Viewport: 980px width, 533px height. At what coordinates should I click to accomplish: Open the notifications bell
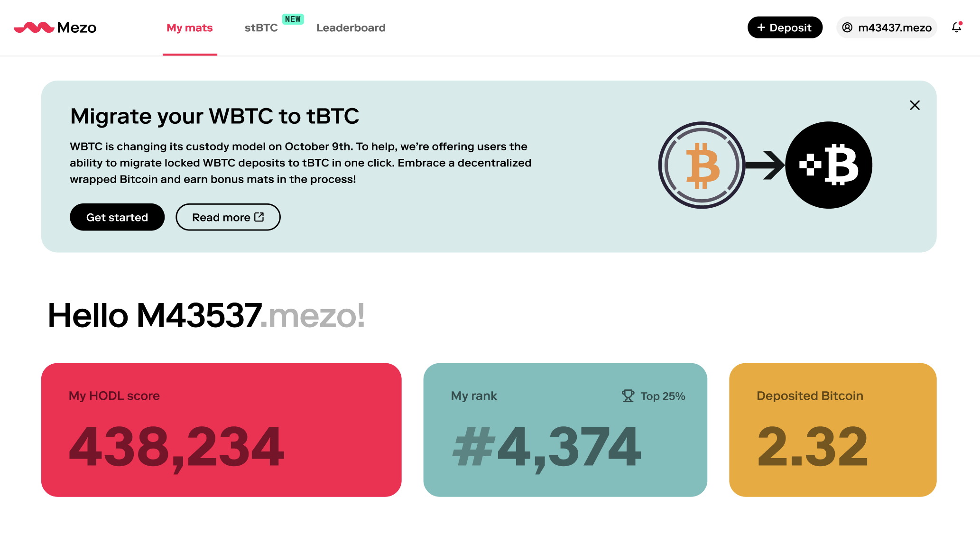957,28
